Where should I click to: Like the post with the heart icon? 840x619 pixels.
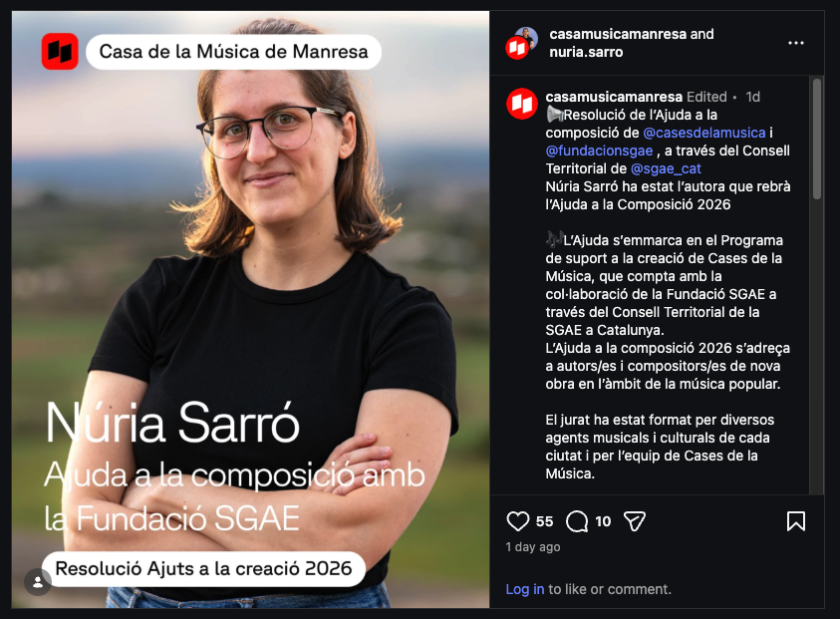coord(517,521)
